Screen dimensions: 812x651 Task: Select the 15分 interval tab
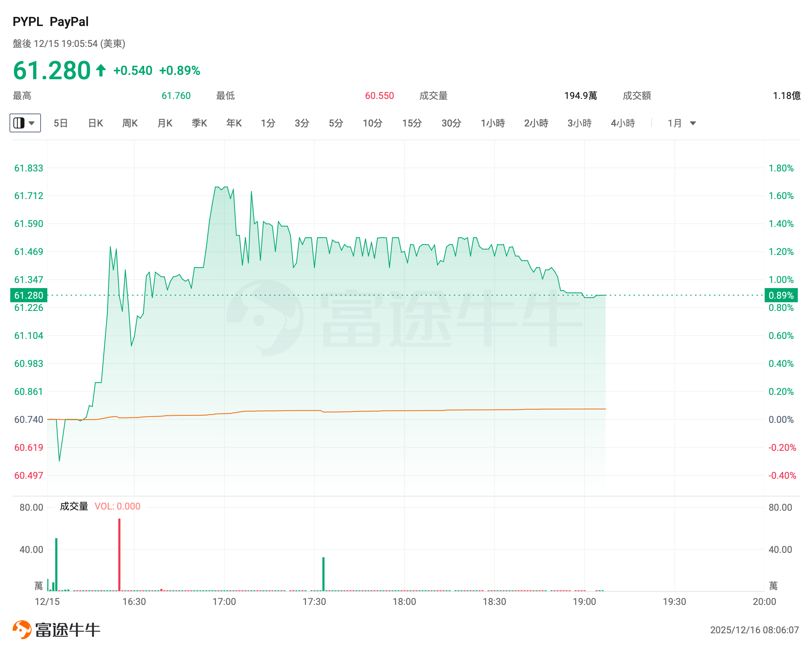coord(412,123)
